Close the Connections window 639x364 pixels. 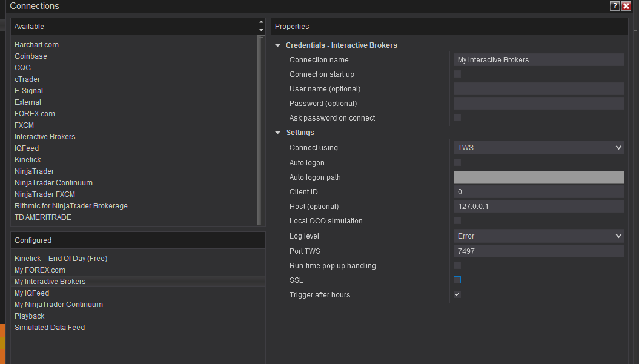(626, 6)
